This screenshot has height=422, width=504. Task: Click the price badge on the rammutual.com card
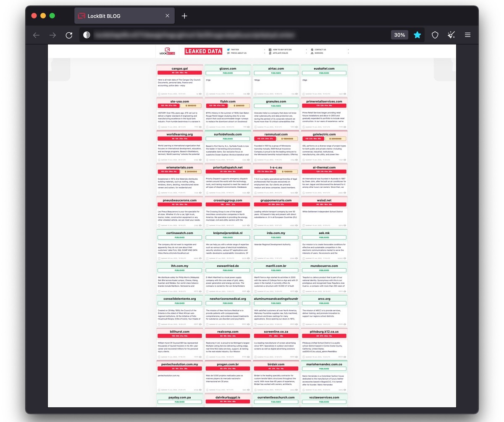click(288, 139)
